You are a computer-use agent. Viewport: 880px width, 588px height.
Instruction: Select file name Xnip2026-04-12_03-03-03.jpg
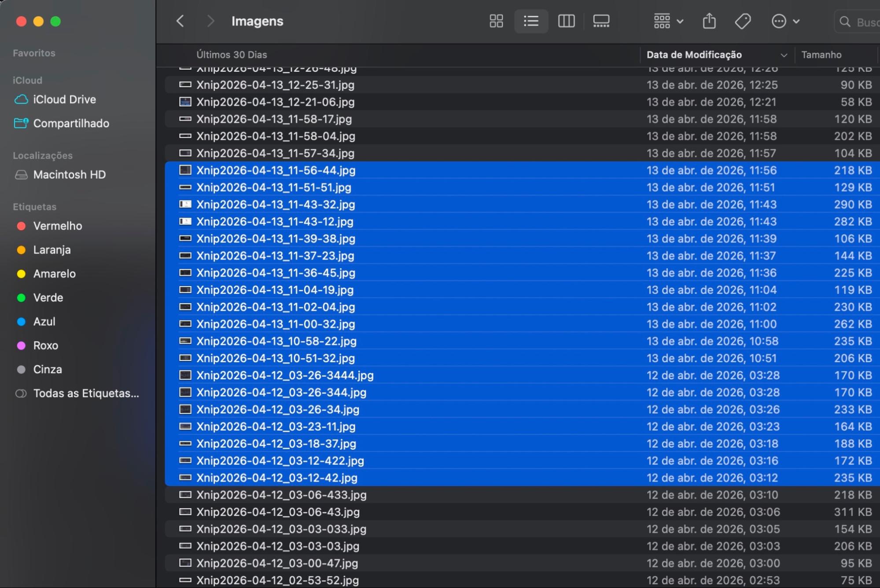278,546
